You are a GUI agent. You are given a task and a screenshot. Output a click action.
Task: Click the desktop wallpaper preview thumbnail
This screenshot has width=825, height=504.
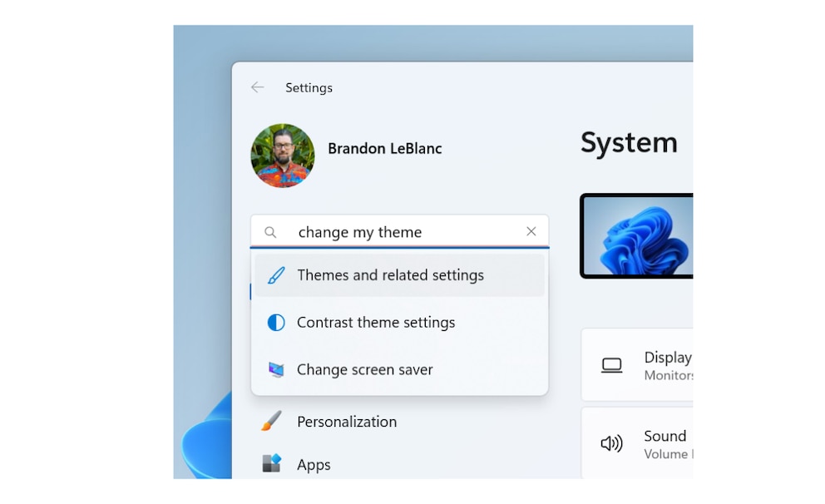637,235
